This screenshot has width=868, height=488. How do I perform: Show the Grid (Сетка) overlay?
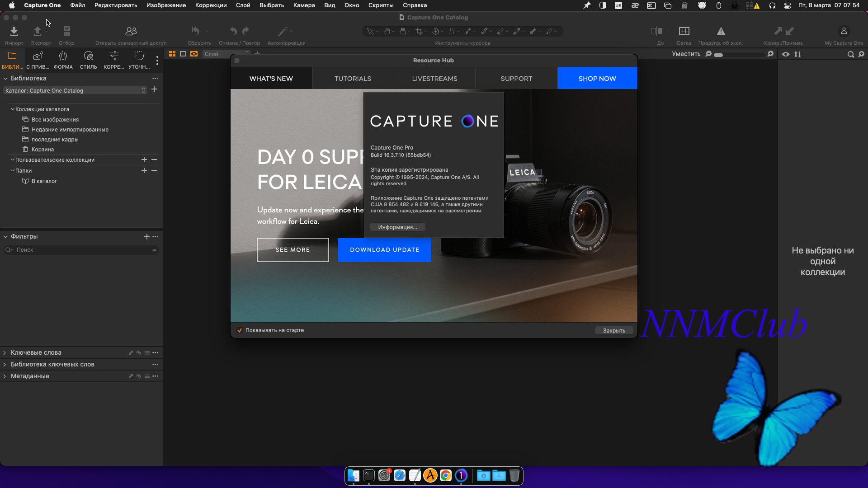[x=684, y=31]
